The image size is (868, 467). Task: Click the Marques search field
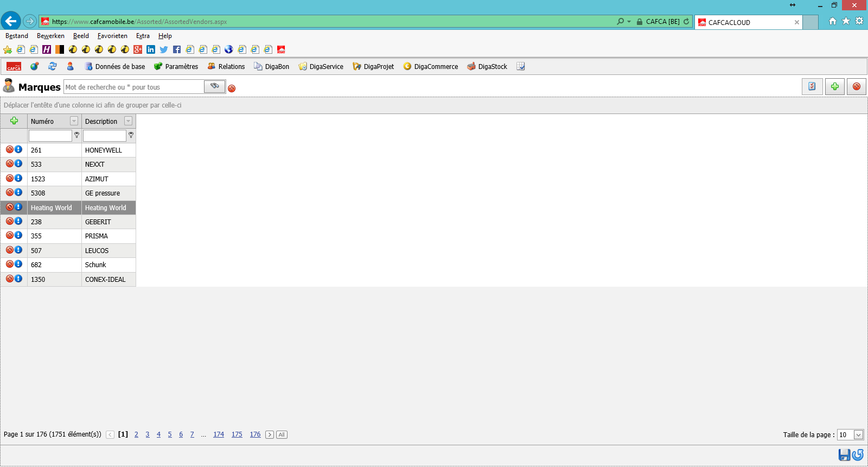(x=134, y=87)
